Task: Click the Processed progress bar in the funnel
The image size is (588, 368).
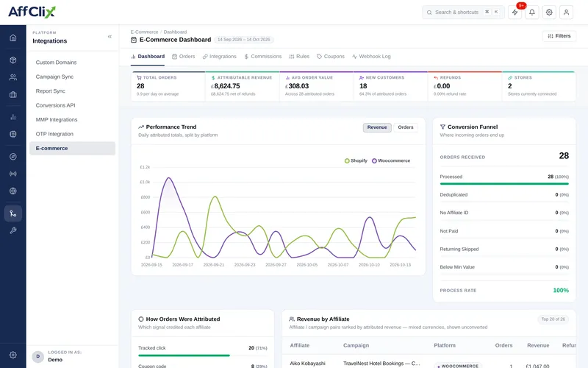Action: [504, 183]
